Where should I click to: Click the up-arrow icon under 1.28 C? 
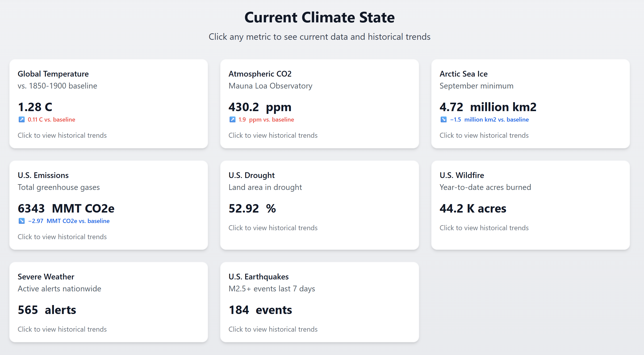[21, 120]
